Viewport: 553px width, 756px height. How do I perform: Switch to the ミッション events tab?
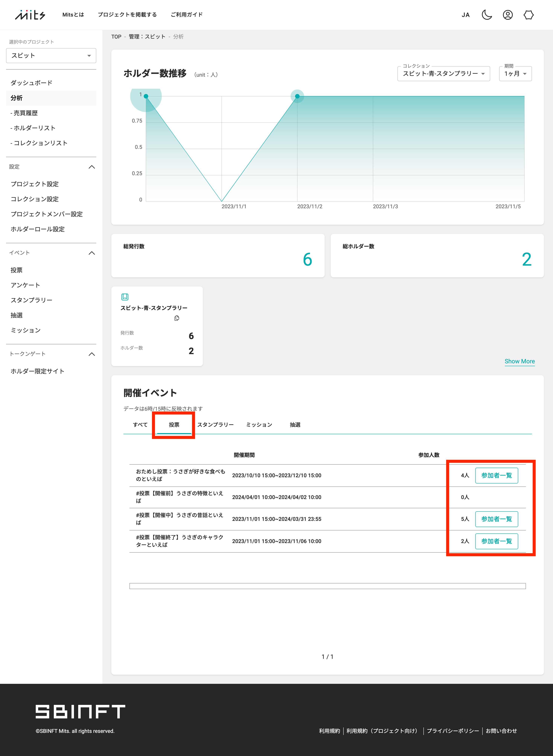tap(259, 425)
